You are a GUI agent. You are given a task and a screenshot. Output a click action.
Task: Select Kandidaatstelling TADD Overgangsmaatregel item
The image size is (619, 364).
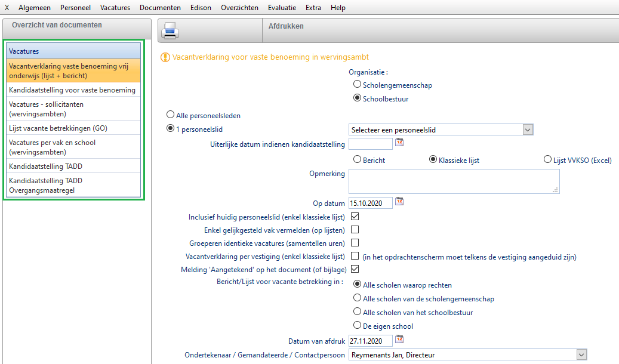click(46, 185)
